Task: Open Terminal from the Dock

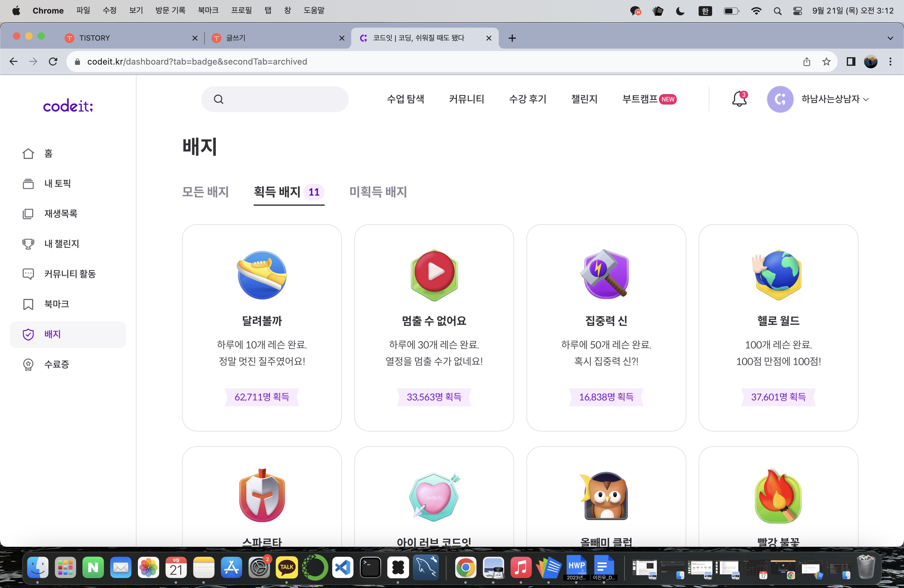Action: click(x=370, y=568)
